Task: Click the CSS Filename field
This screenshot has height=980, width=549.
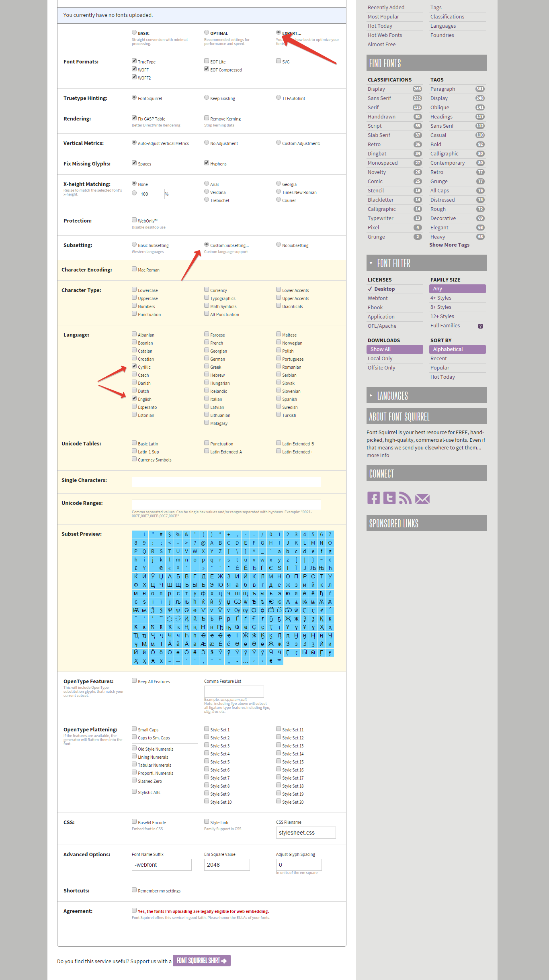Action: [x=306, y=833]
